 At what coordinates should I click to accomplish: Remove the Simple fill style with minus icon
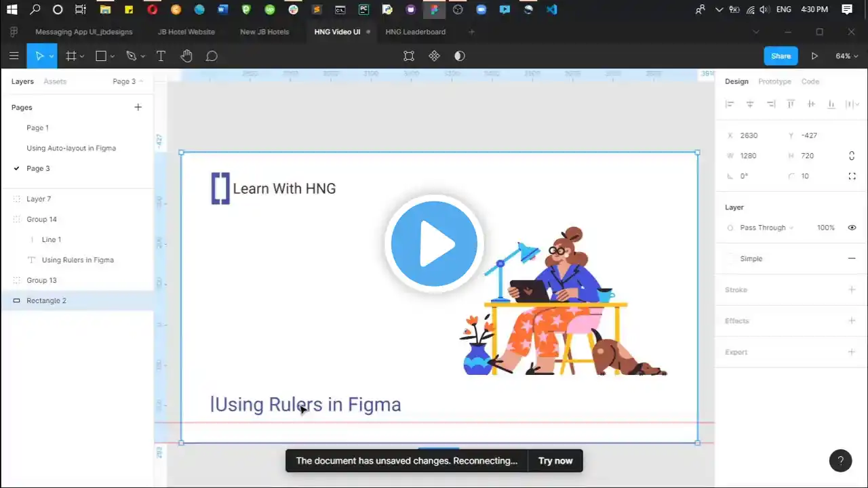[852, 258]
